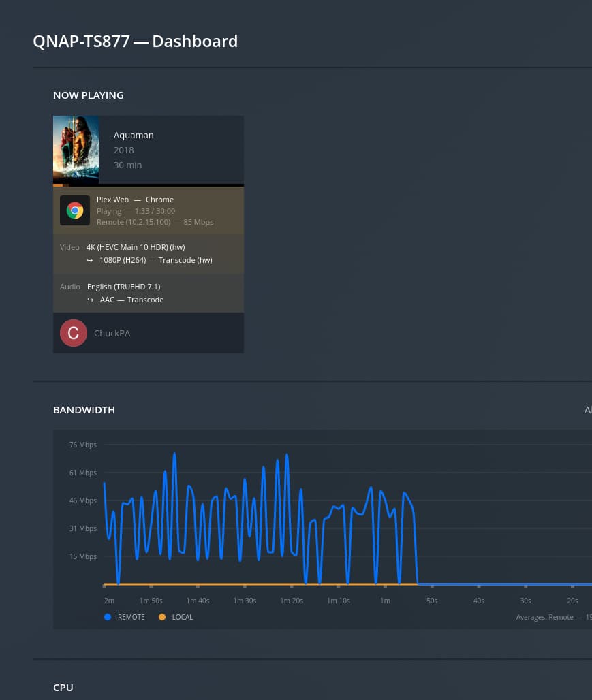Click the REMOTE legend label

pyautogui.click(x=131, y=617)
